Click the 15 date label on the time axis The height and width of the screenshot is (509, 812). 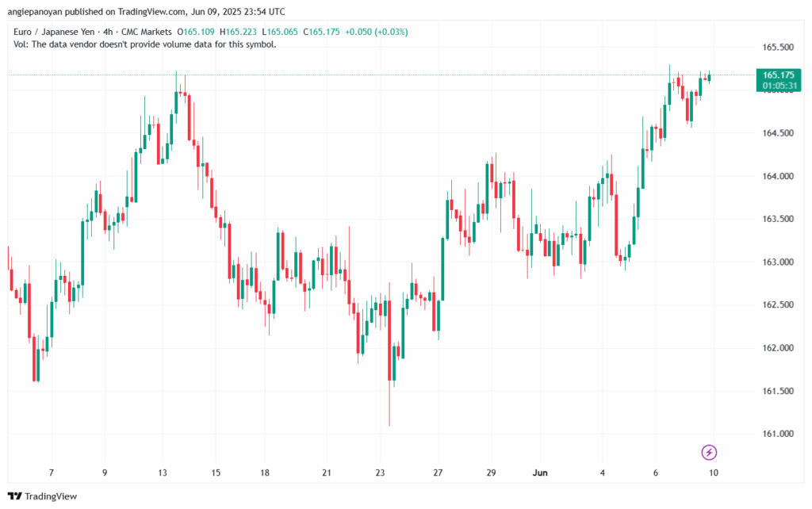click(216, 473)
